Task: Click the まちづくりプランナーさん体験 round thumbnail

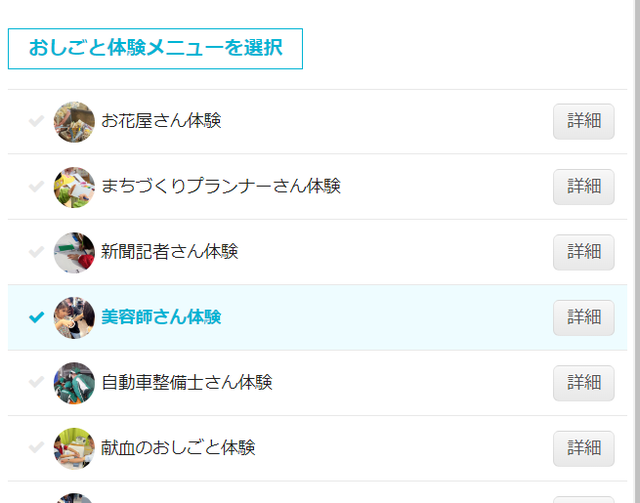Action: 74,187
